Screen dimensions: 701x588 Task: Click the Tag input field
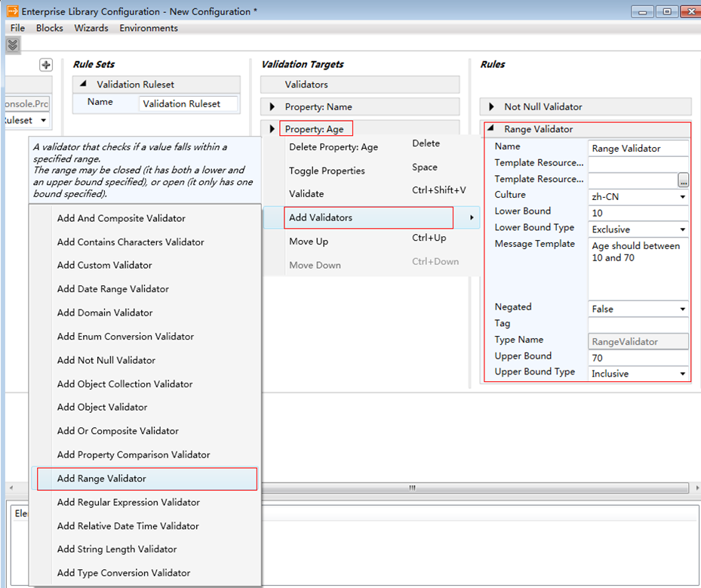coord(638,325)
